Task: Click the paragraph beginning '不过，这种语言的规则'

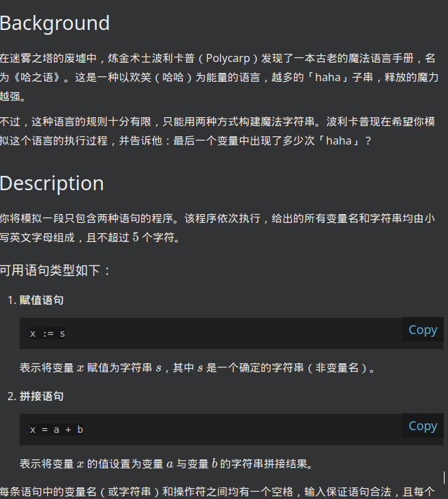Action: (218, 131)
